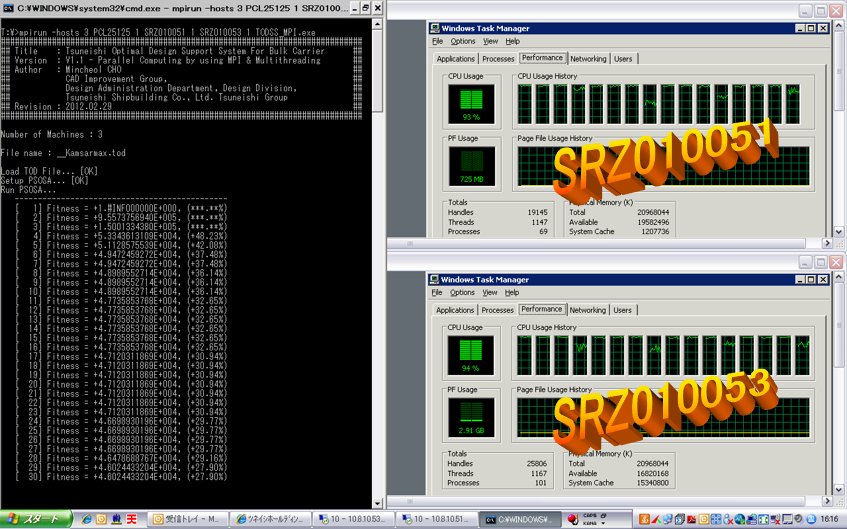The image size is (847, 529).
Task: Click the cmd.exe title bar system icon
Action: (x=8, y=8)
